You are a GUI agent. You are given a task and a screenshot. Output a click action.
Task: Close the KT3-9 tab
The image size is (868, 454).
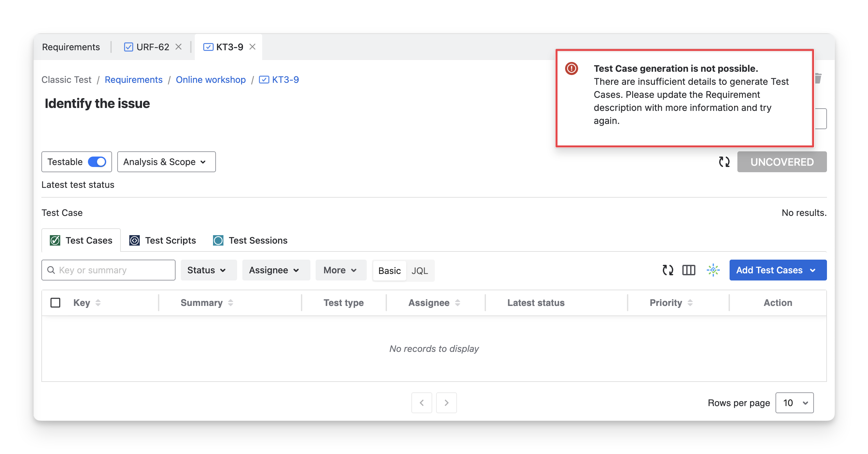click(252, 47)
